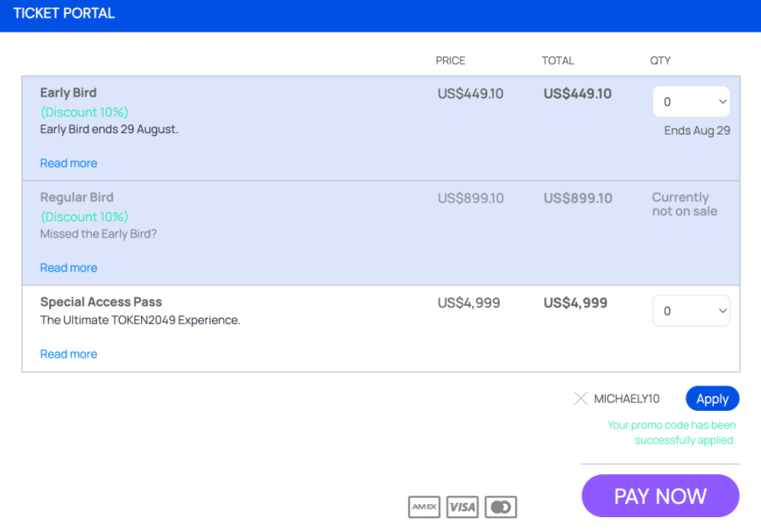Click the VISA card icon
Screen dimensions: 761x532
[463, 507]
